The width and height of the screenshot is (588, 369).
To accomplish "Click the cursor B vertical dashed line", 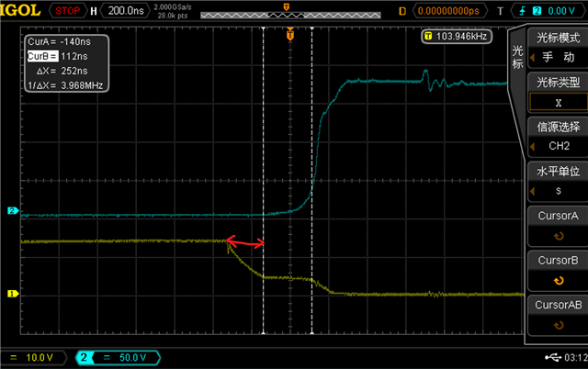I will coord(312,181).
